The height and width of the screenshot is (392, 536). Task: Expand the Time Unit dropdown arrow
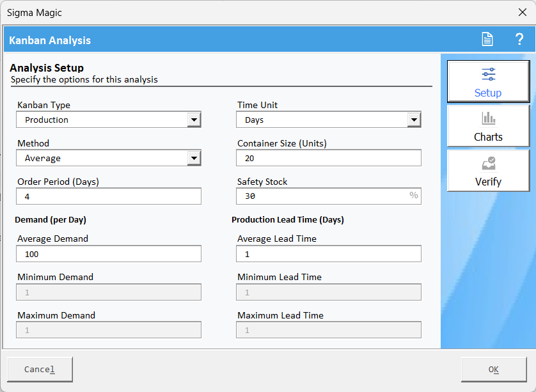414,120
